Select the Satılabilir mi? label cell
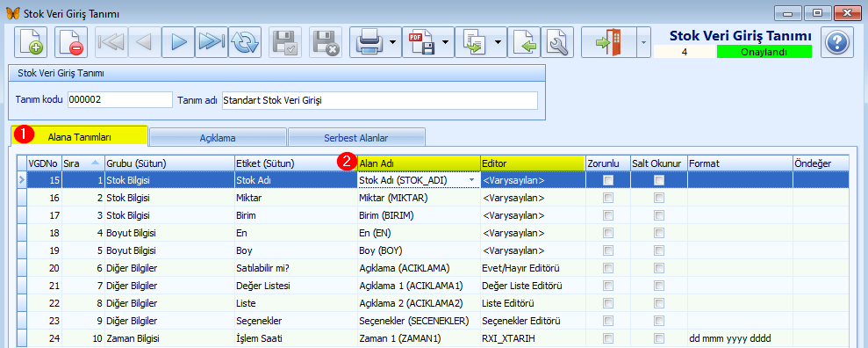Screen dimensions: 868x348 296,268
